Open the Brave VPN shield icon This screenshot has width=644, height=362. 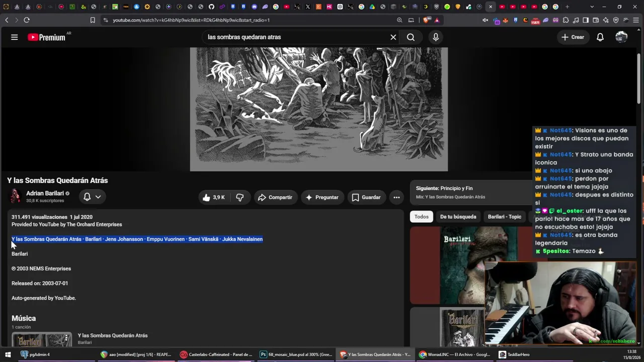click(x=616, y=20)
